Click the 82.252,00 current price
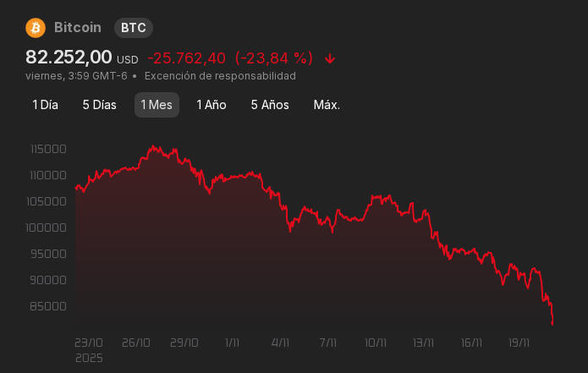 [69, 58]
